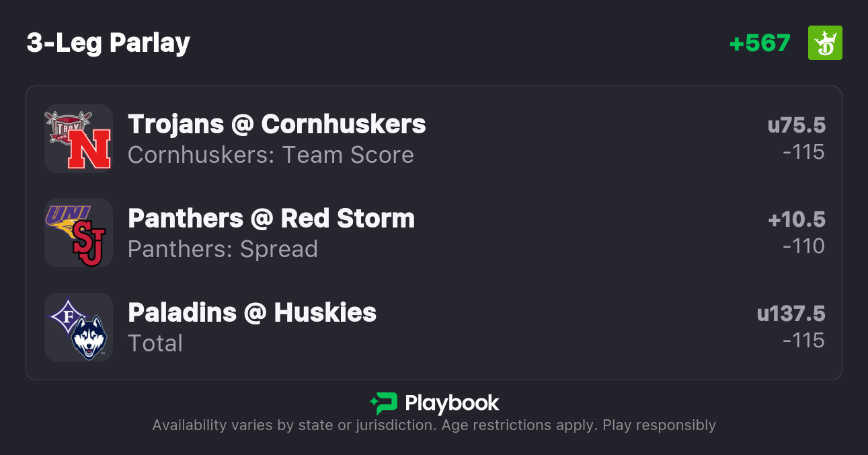Open the Paladins @ Huskies matchup
This screenshot has width=868, height=455.
point(252,313)
